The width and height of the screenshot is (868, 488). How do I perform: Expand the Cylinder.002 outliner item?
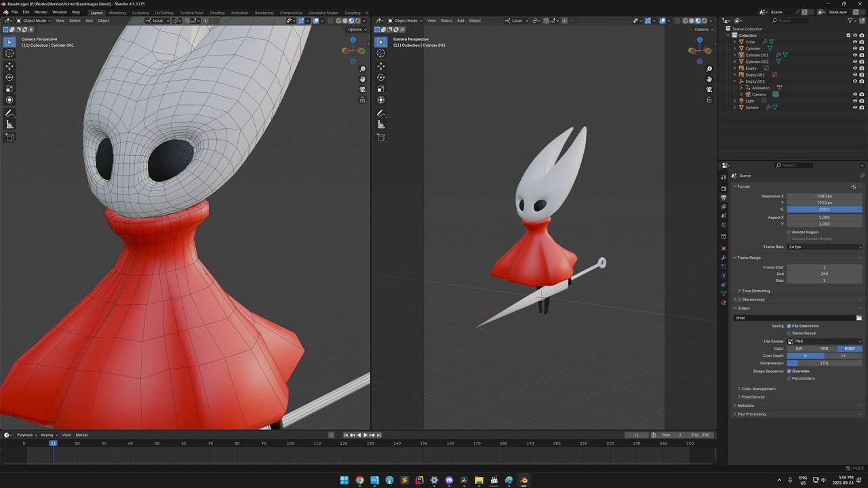click(734, 62)
